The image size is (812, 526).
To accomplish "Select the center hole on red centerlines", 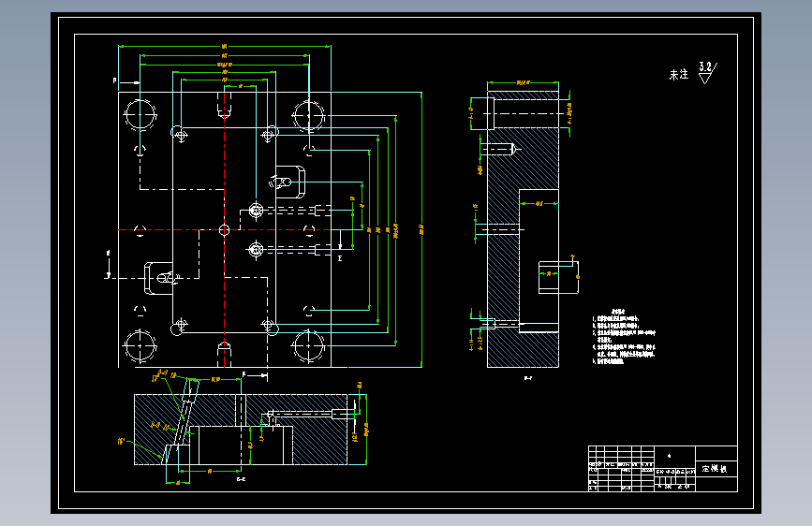I will pos(224,230).
